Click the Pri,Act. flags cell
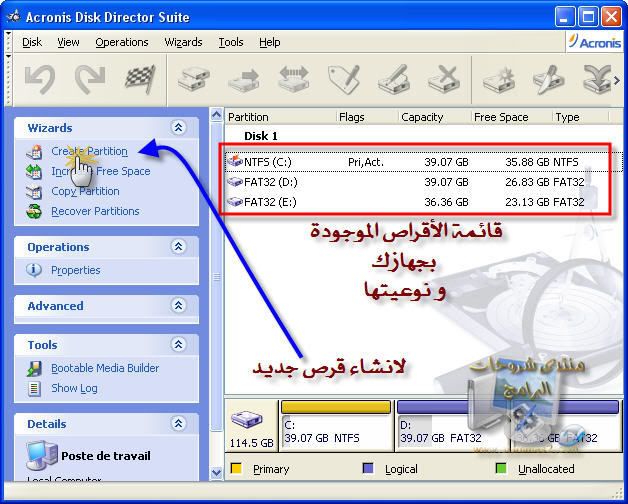The width and height of the screenshot is (628, 504). [x=366, y=162]
